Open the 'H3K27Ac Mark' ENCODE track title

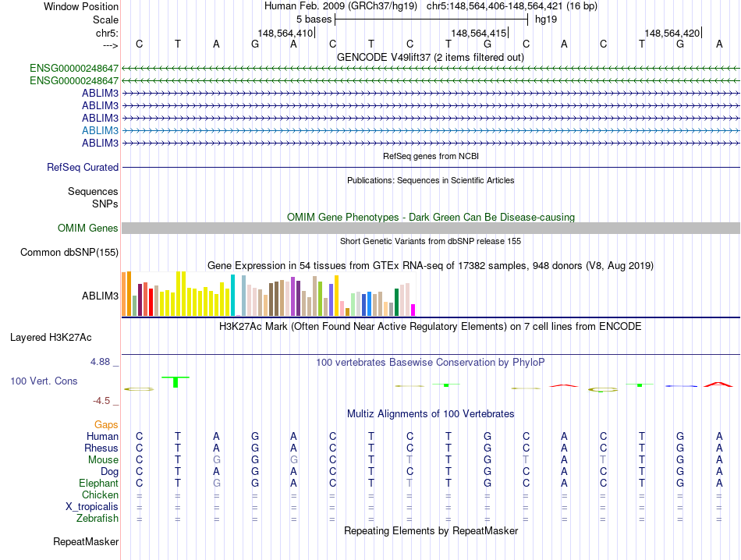pyautogui.click(x=431, y=327)
